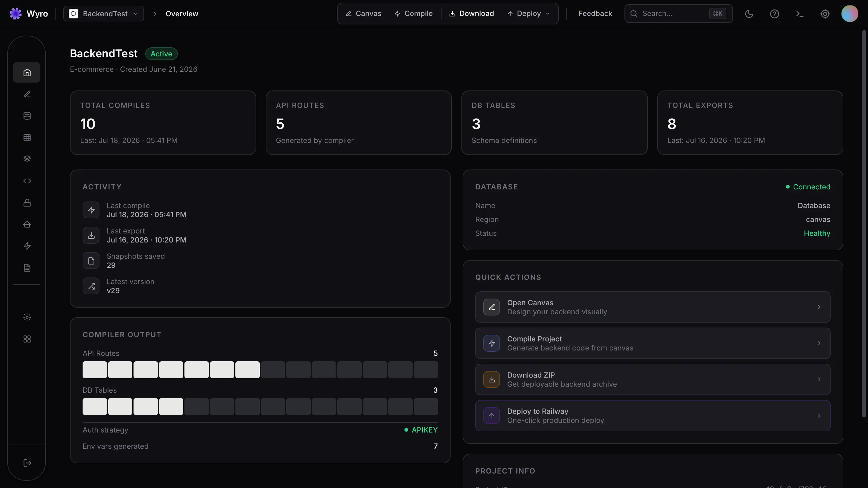Click the breadcrumb chevron before Overview
The width and height of the screenshot is (868, 488).
click(x=155, y=14)
